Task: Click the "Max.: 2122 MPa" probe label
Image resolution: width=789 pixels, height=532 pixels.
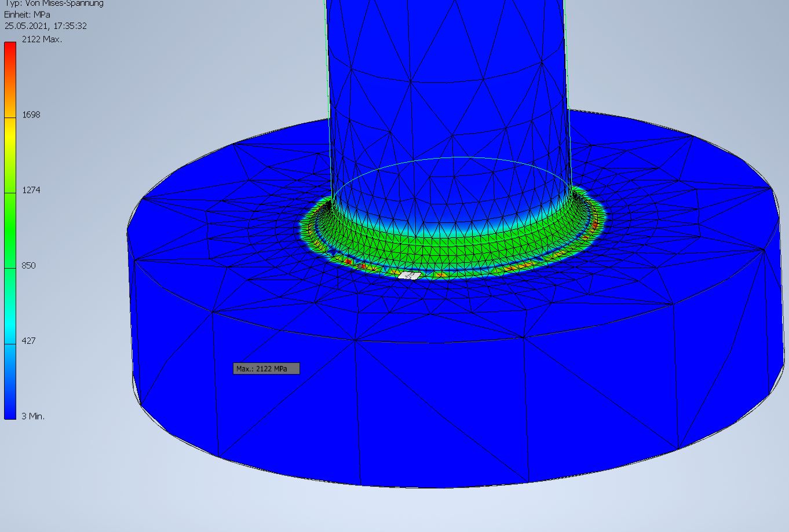Action: click(266, 369)
